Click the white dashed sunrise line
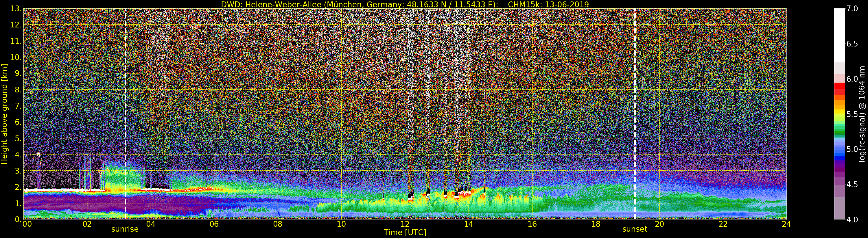Screen dimensions: 868x238 125,114
